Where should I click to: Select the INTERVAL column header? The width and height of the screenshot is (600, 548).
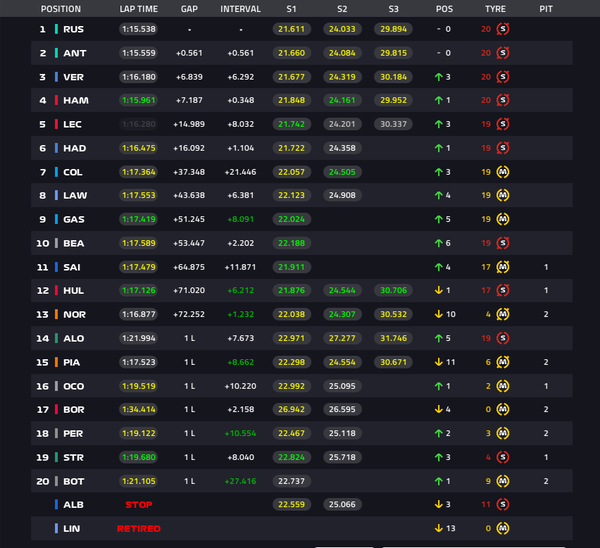coord(240,9)
